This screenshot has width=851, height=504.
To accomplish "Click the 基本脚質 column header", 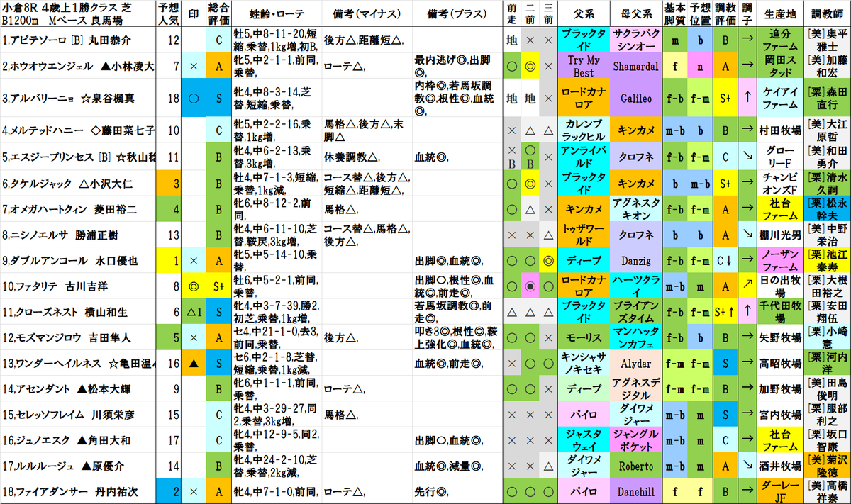I will 676,13.
